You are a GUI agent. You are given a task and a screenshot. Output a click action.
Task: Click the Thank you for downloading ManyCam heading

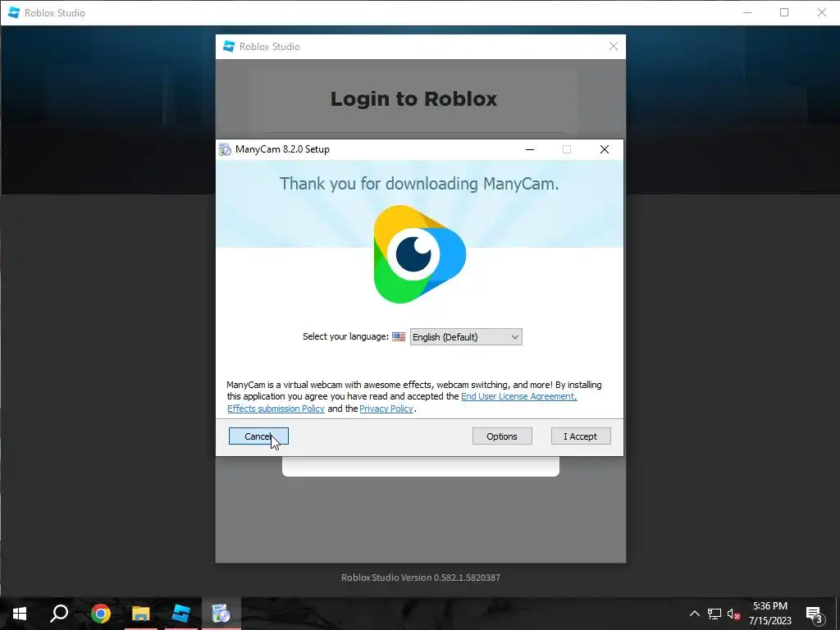[x=419, y=184]
